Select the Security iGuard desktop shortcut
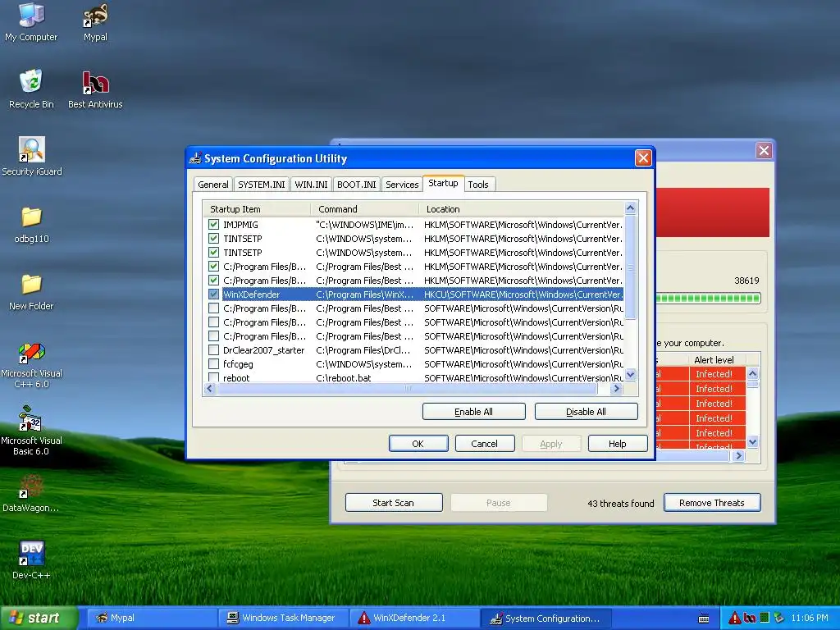Screen dimensions: 840x630 (x=32, y=157)
